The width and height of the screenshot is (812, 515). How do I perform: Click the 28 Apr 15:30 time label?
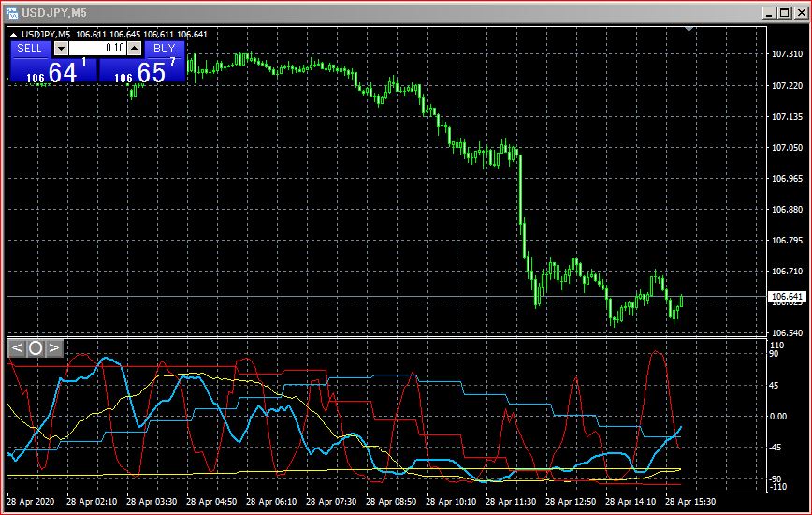pyautogui.click(x=690, y=502)
